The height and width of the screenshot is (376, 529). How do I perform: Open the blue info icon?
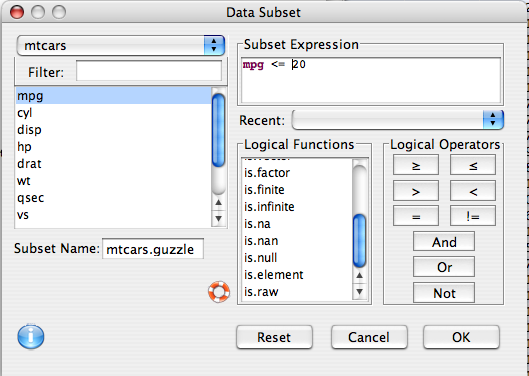pos(31,336)
